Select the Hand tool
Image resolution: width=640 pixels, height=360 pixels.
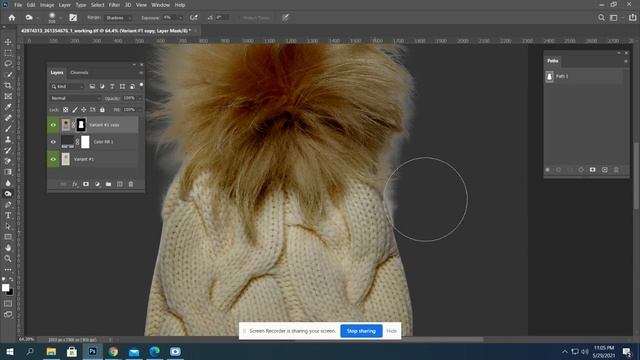coord(8,248)
